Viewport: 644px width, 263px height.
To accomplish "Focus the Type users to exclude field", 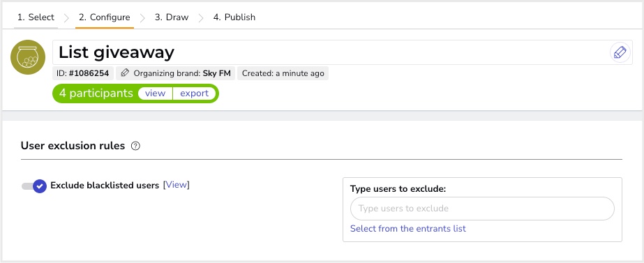I will (482, 209).
